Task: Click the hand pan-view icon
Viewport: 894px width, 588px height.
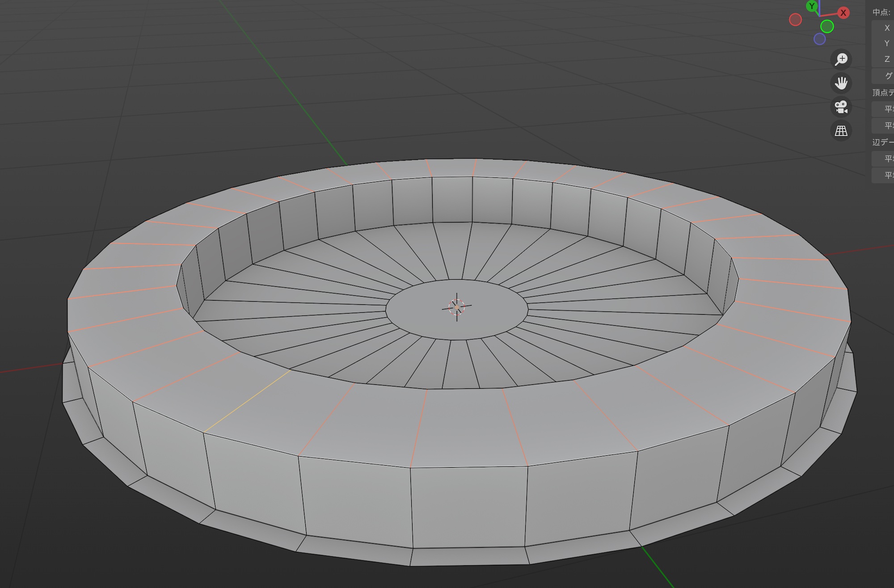Action: (841, 83)
